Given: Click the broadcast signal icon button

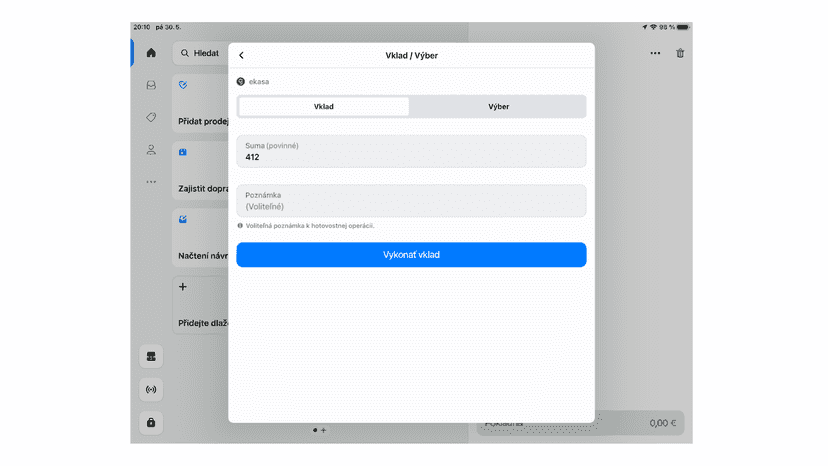Looking at the screenshot, I should pos(151,389).
